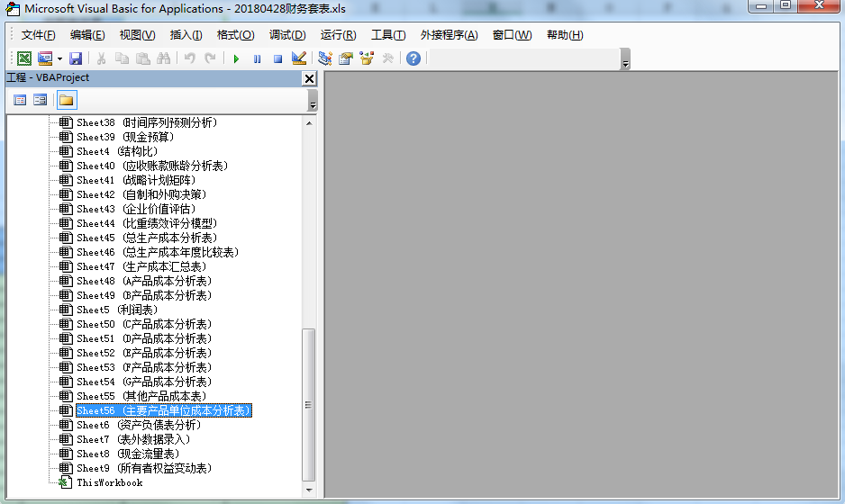The image size is (845, 504).
Task: Select Sheet41 (战略计划矩阵)
Action: point(136,180)
